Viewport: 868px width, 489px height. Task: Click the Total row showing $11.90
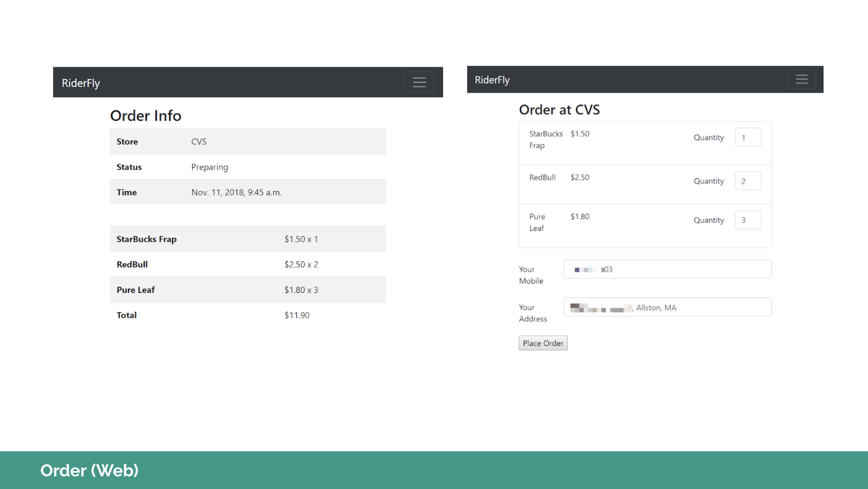pos(247,315)
